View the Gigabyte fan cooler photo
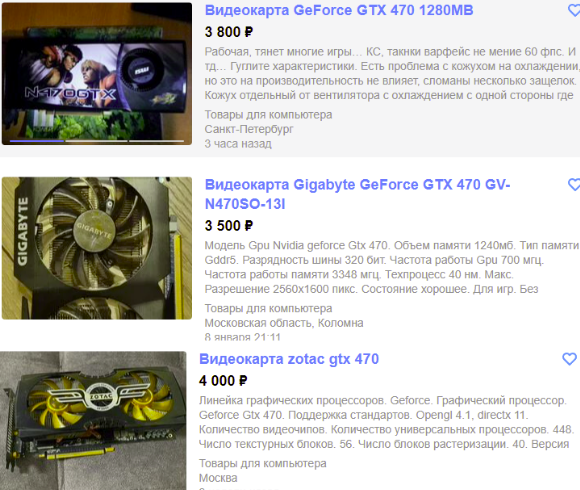Image resolution: width=580 pixels, height=490 pixels. (x=97, y=248)
